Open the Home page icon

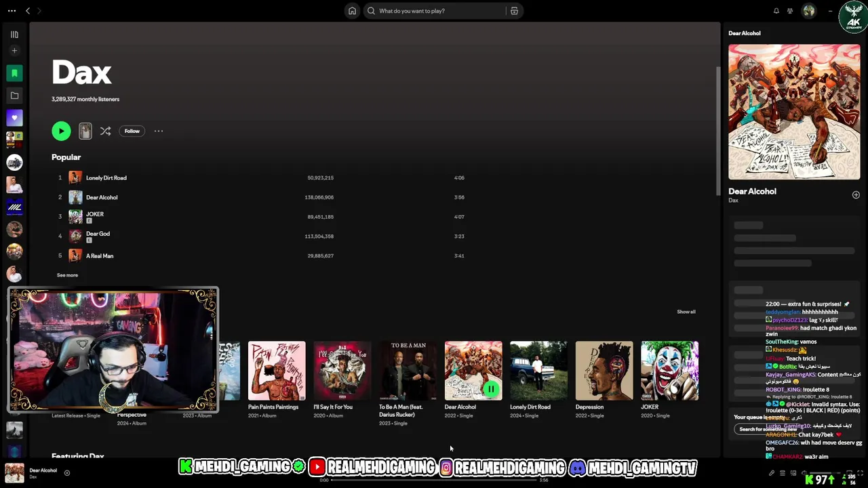[352, 11]
